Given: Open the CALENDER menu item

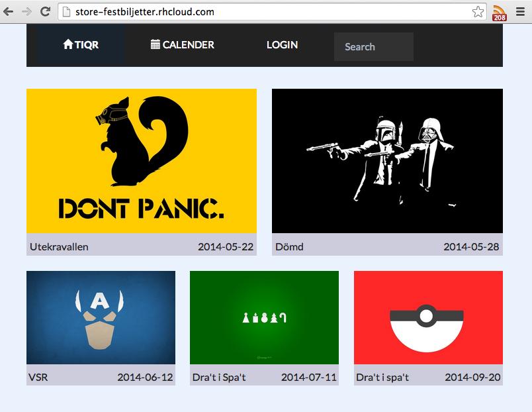Looking at the screenshot, I should (182, 44).
